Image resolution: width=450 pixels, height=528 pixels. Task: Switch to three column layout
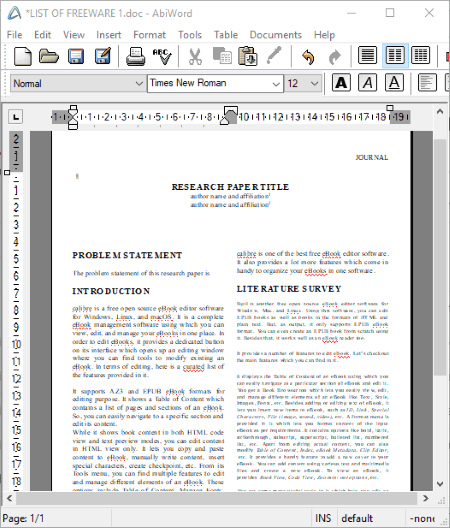click(x=421, y=55)
